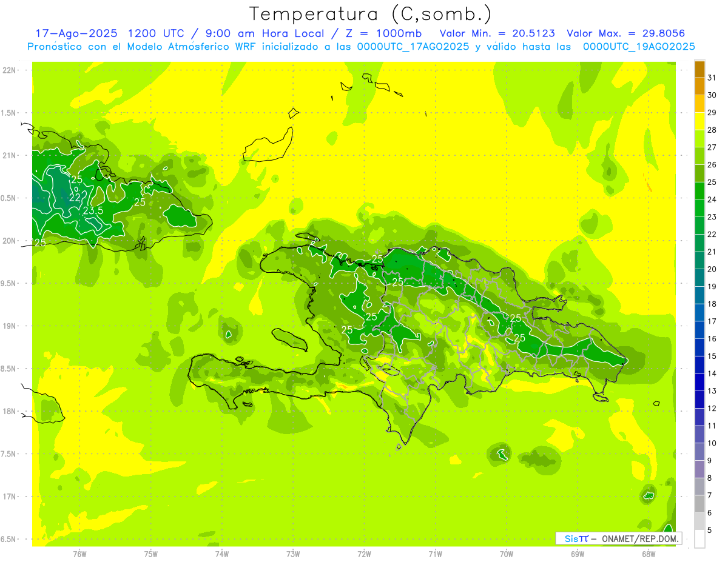Viewport: 728px width, 562px height.
Task: Click the '73W' longitude label
Action: 293,554
